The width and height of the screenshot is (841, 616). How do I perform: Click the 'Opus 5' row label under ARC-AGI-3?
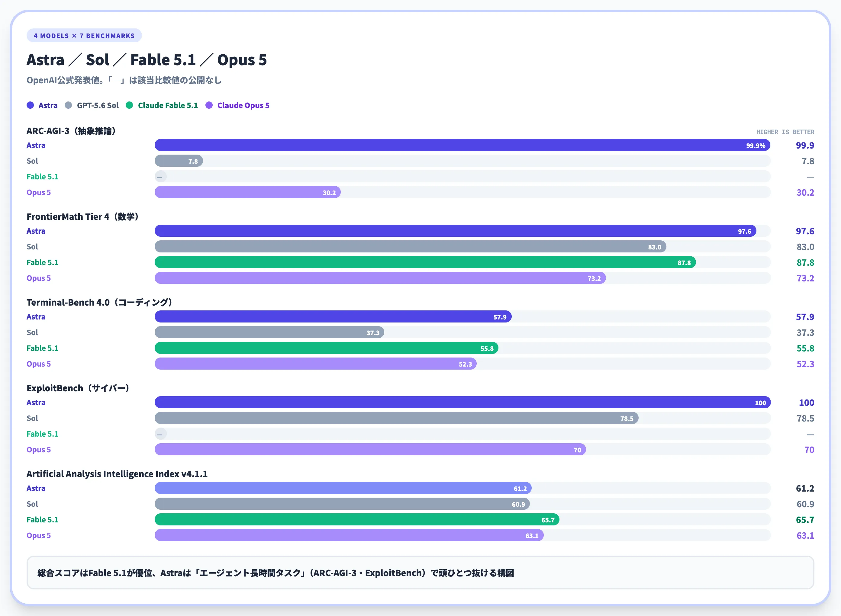[38, 192]
